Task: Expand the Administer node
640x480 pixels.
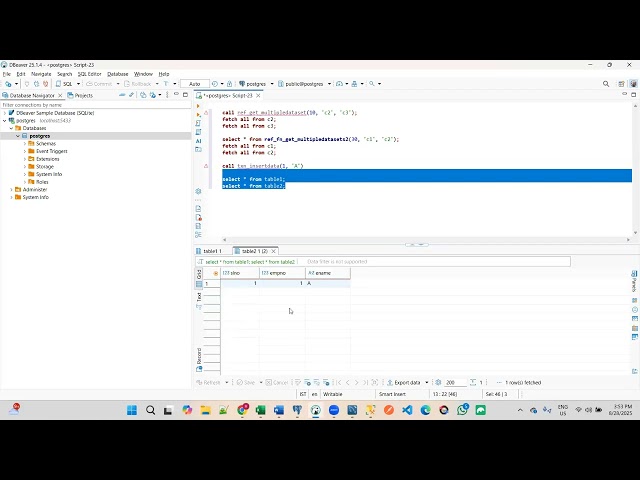Action: [x=11, y=189]
